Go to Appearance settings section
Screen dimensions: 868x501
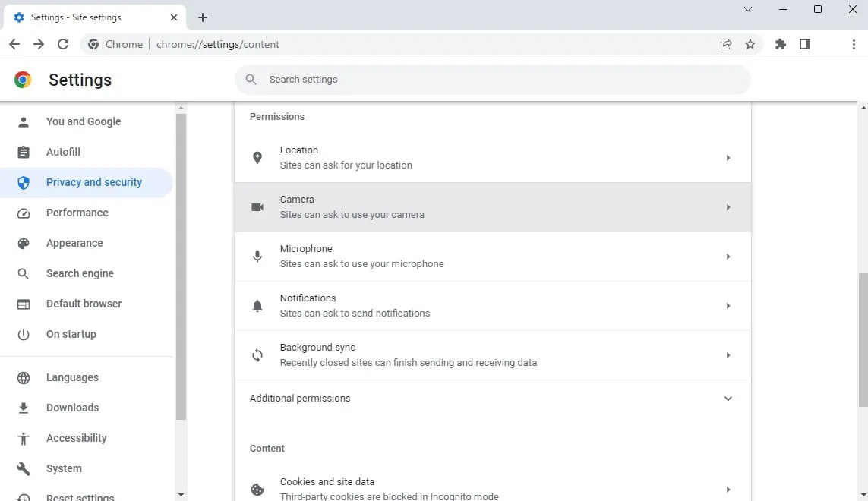(x=74, y=243)
